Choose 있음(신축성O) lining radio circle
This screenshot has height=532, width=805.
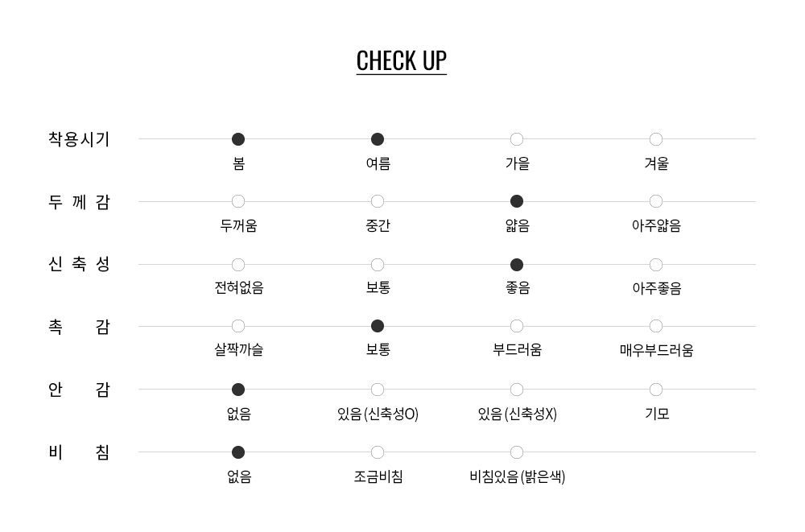[x=378, y=390]
